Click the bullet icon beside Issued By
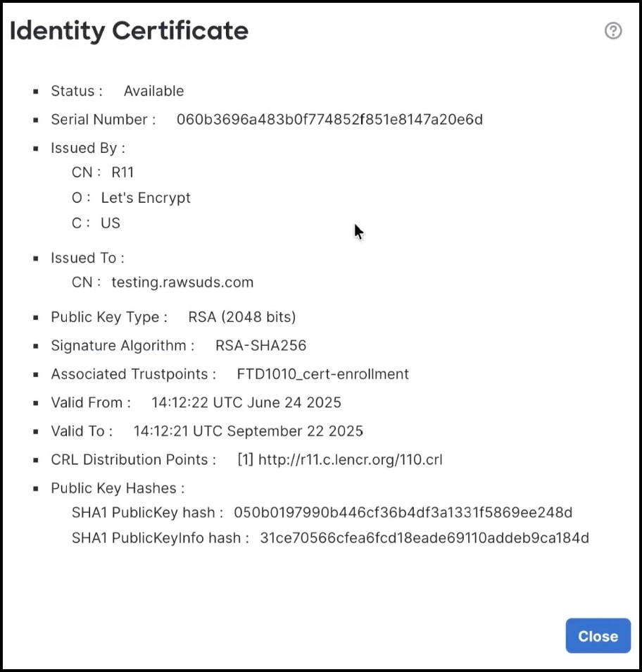The width and height of the screenshot is (642, 672). pos(37,148)
